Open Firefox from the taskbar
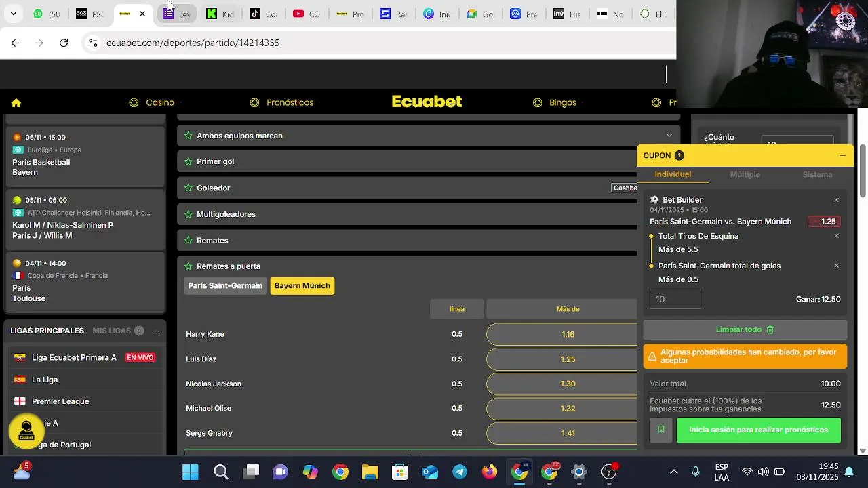The height and width of the screenshot is (488, 868). tap(490, 472)
